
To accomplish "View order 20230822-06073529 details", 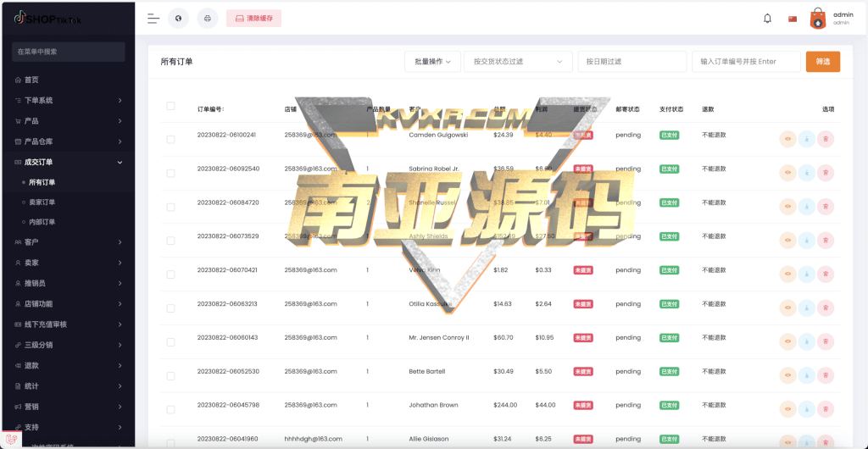I will 787,241.
